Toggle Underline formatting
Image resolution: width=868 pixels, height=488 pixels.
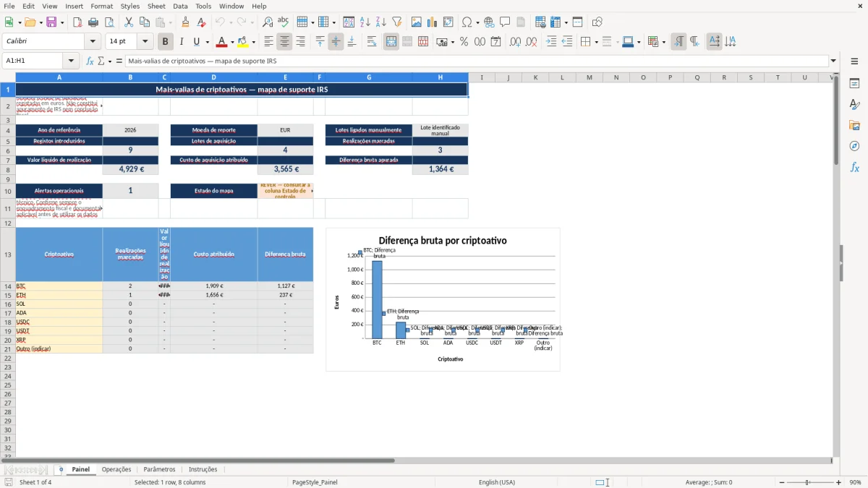coord(197,42)
